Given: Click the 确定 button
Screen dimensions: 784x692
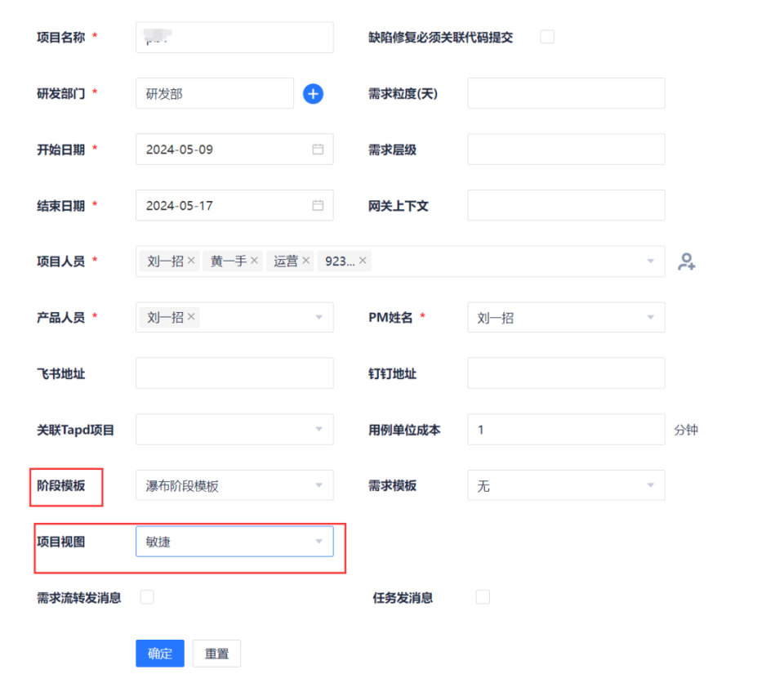Looking at the screenshot, I should tap(160, 653).
